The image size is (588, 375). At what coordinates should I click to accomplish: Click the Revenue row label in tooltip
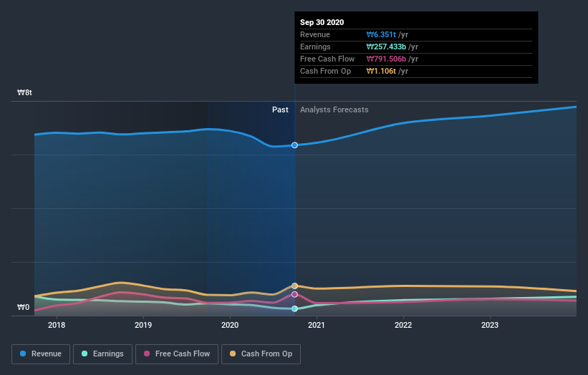tap(315, 34)
